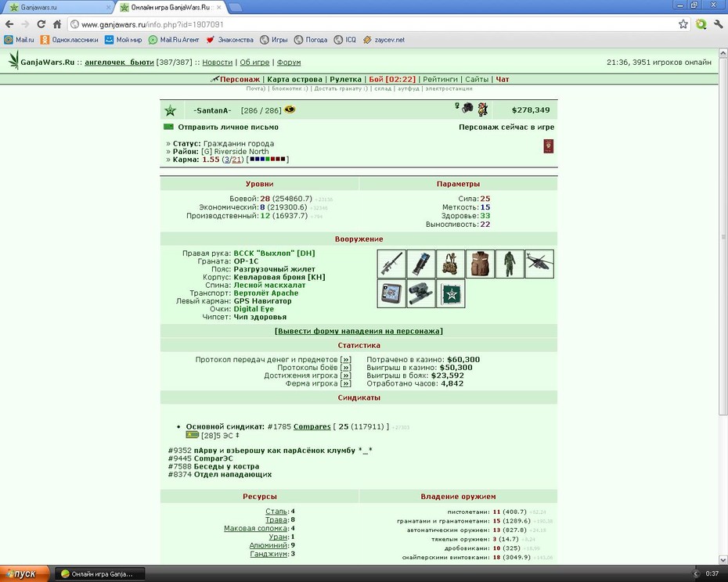Expand Протокол передач денег и предметов

tap(346, 360)
